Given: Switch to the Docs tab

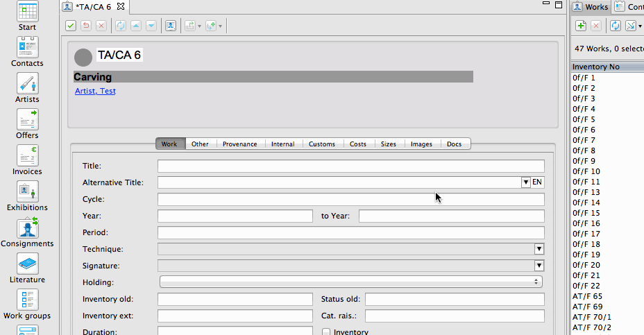Looking at the screenshot, I should click(x=455, y=144).
